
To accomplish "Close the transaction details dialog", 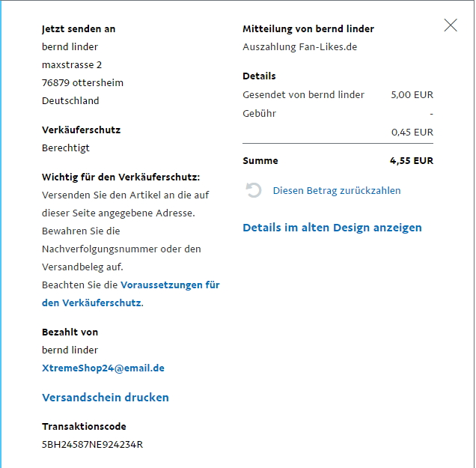I will click(x=451, y=25).
